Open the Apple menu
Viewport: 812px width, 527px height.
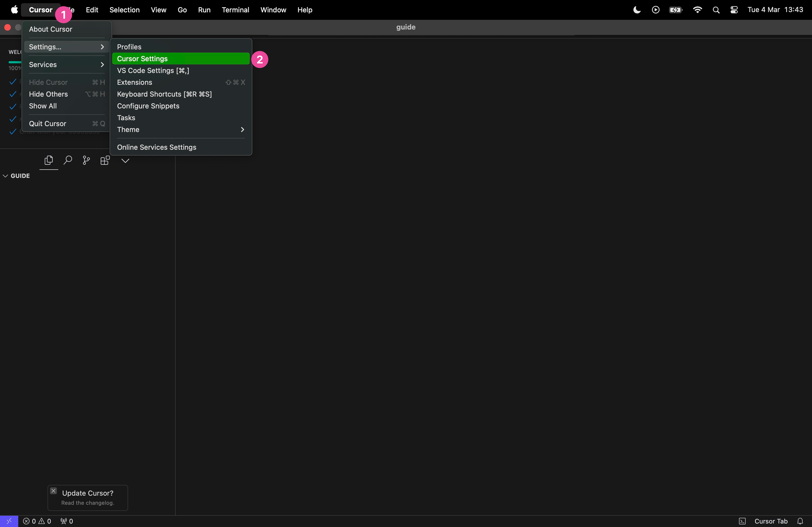[14, 10]
